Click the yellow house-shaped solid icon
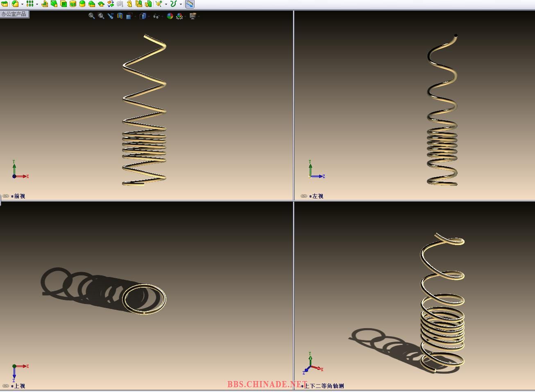This screenshot has width=535, height=392. (x=92, y=4)
